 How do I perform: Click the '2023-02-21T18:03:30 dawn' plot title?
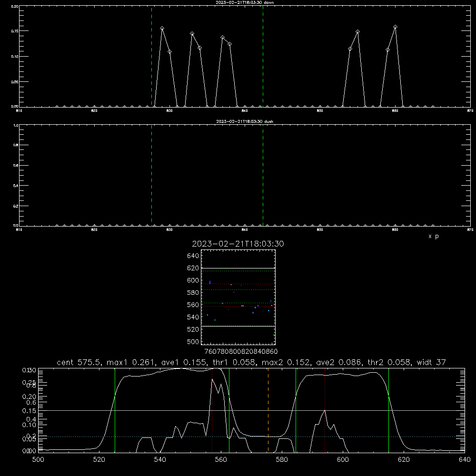click(x=245, y=2)
